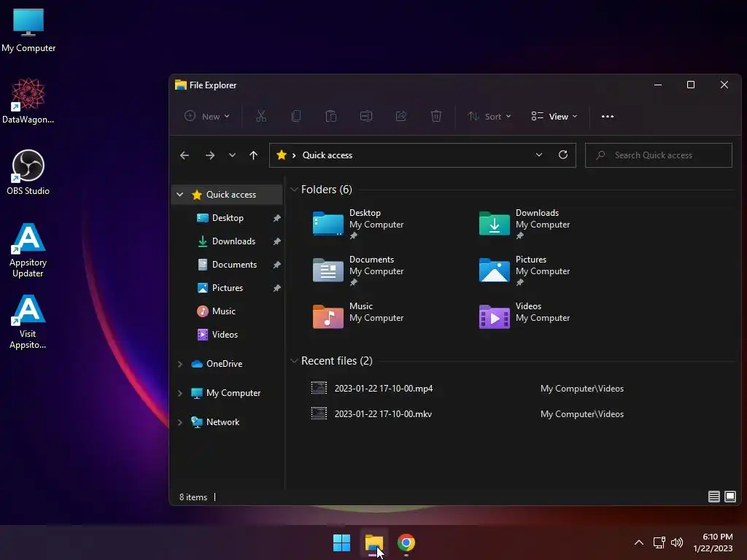This screenshot has height=560, width=747.
Task: Expand Network tree node
Action: [x=179, y=422]
